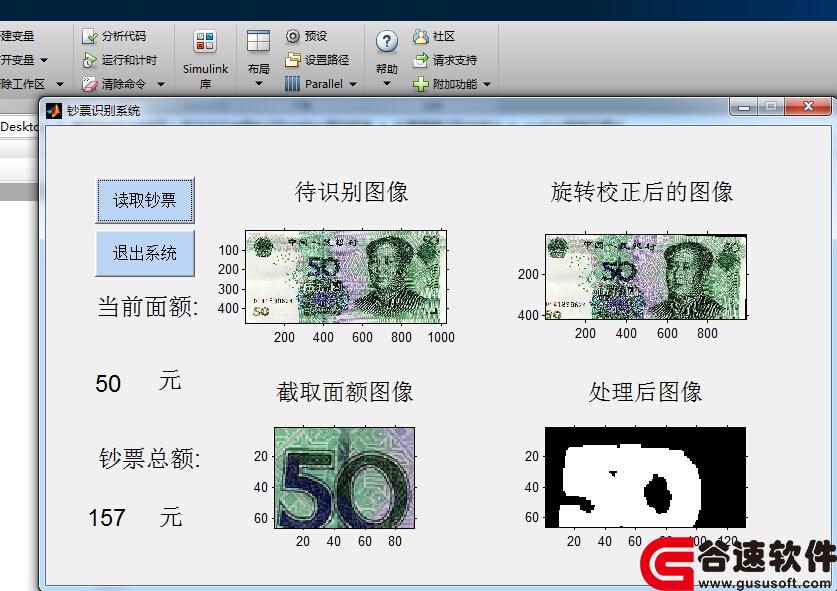Viewport: 837px width, 591px height.
Task: Expand the 清除命令 dropdown arrow
Action: 161,84
